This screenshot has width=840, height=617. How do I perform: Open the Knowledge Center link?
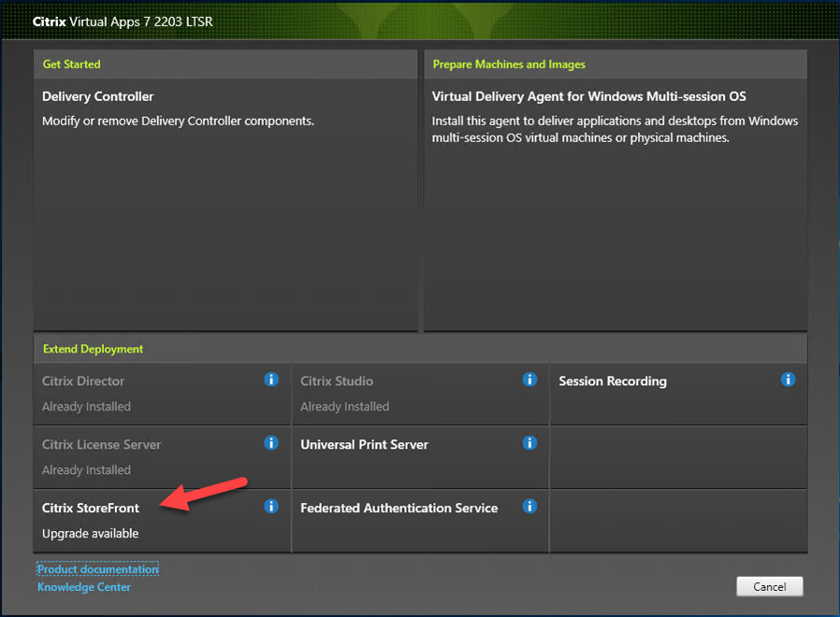[x=84, y=587]
